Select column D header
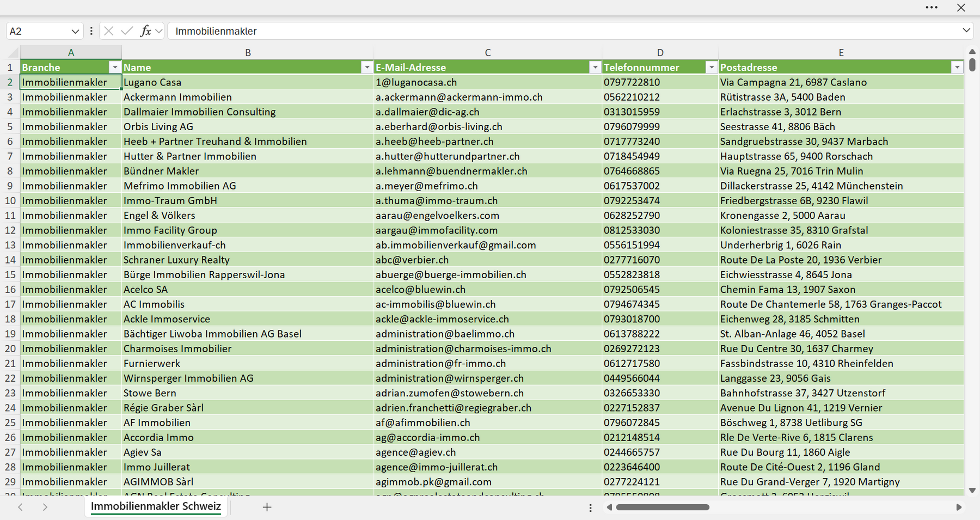The height and width of the screenshot is (520, 980). pos(660,52)
